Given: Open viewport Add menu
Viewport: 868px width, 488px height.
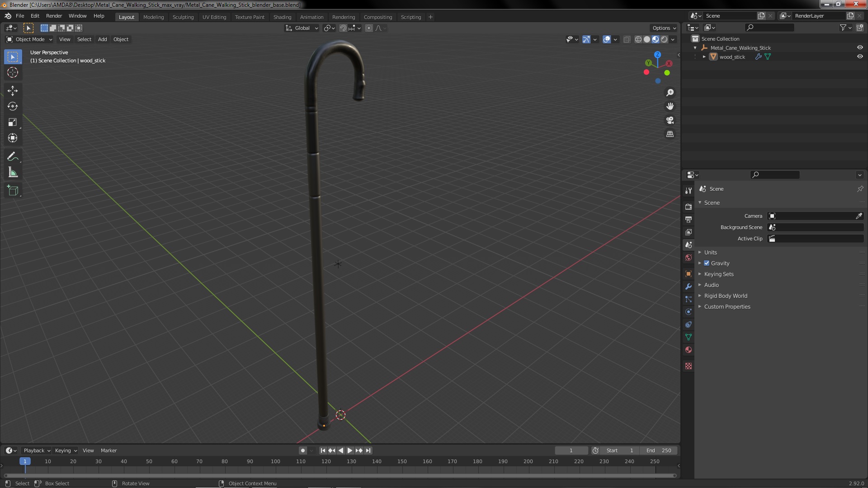Looking at the screenshot, I should pos(102,39).
